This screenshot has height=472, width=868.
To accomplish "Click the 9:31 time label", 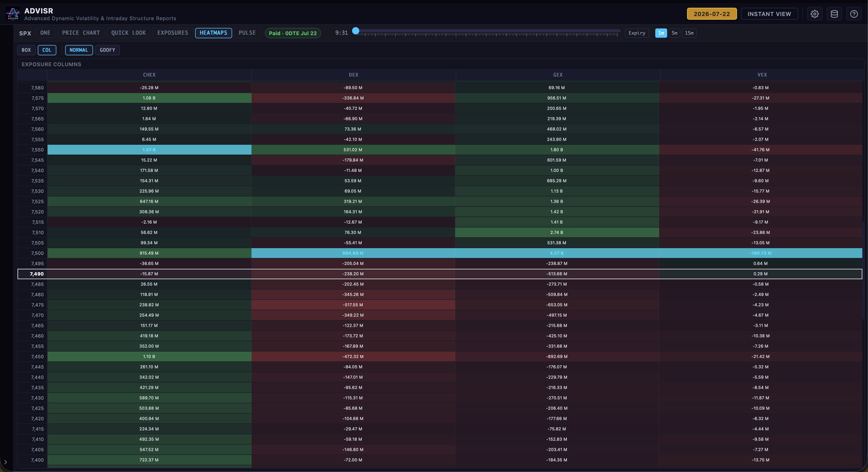I will [341, 33].
